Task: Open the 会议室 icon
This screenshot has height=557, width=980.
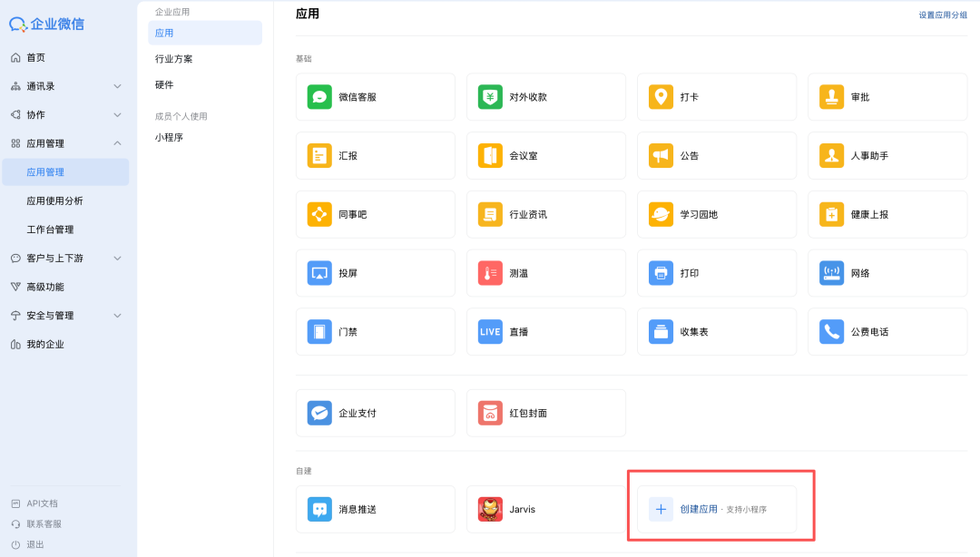Action: [x=490, y=156]
